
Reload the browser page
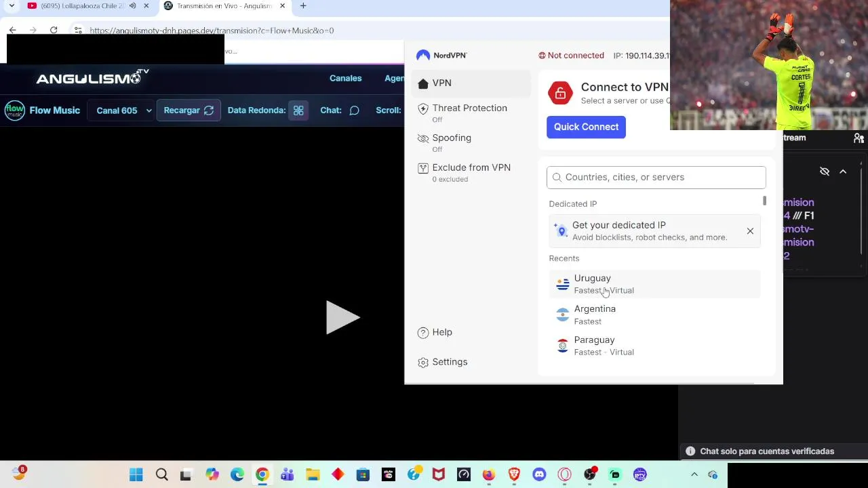click(54, 30)
